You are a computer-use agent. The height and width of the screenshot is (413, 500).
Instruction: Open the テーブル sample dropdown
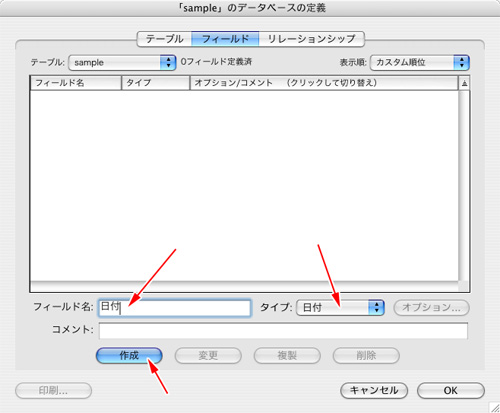click(x=122, y=62)
